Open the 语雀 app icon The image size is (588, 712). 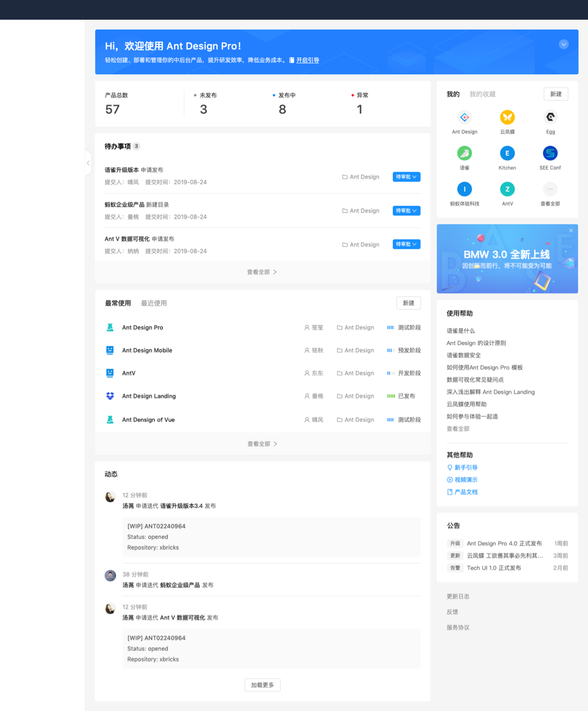pos(466,153)
